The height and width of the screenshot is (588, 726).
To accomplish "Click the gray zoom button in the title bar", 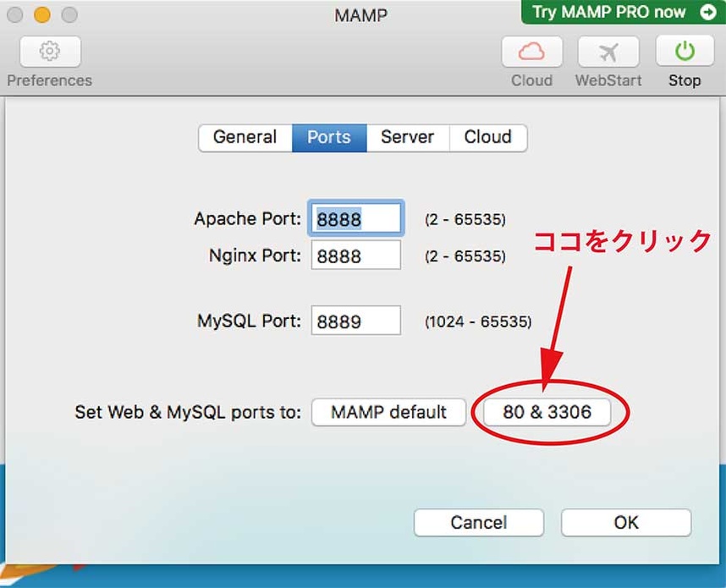I will click(x=69, y=15).
